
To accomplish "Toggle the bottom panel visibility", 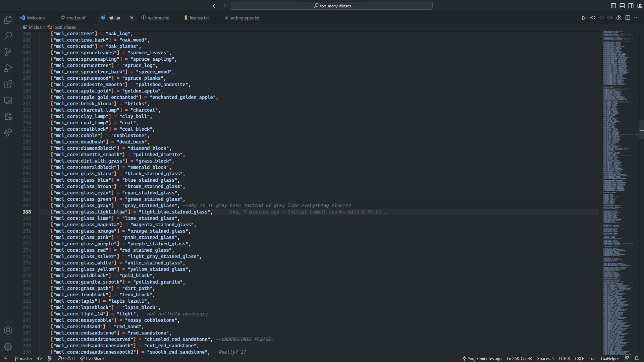I will tap(622, 6).
